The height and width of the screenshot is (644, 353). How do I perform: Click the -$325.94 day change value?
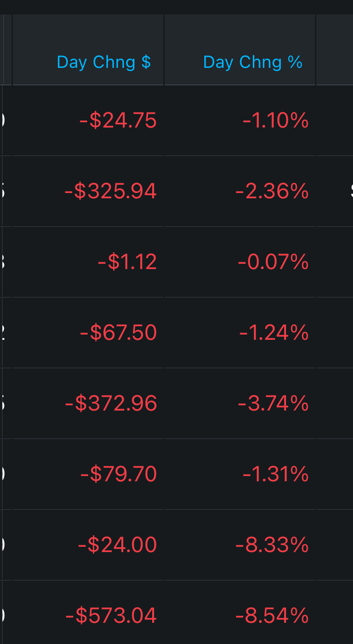pos(111,191)
